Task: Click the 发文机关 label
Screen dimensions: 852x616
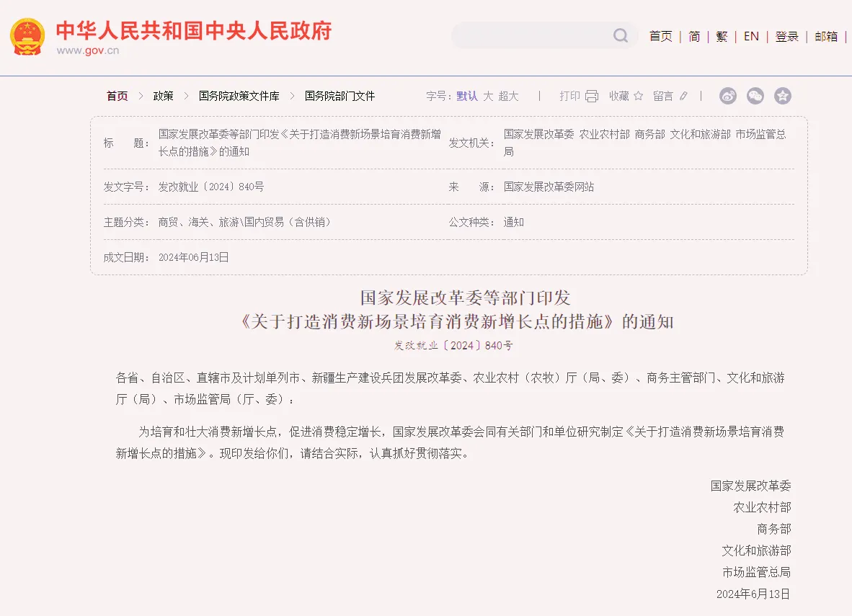Action: tap(471, 143)
